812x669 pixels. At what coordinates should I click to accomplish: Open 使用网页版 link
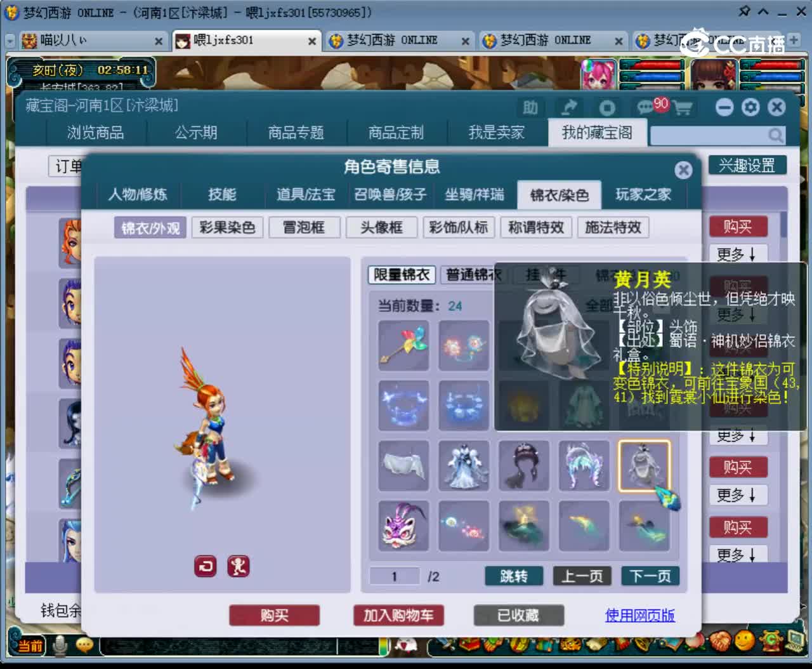click(x=639, y=615)
